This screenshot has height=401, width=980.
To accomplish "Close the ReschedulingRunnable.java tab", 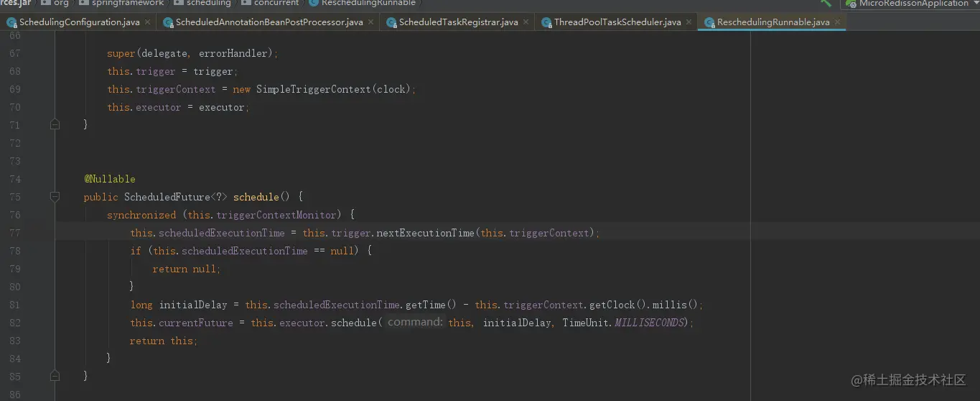I will (837, 22).
